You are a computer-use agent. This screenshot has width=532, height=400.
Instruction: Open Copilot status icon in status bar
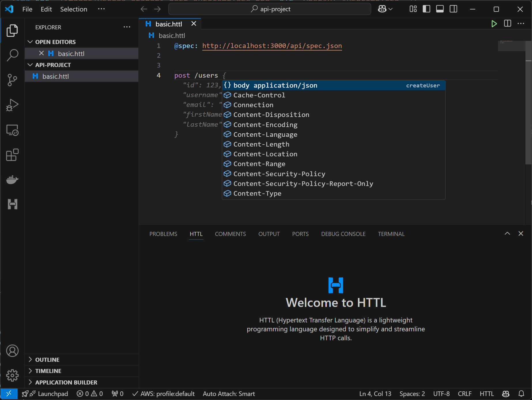pos(506,394)
